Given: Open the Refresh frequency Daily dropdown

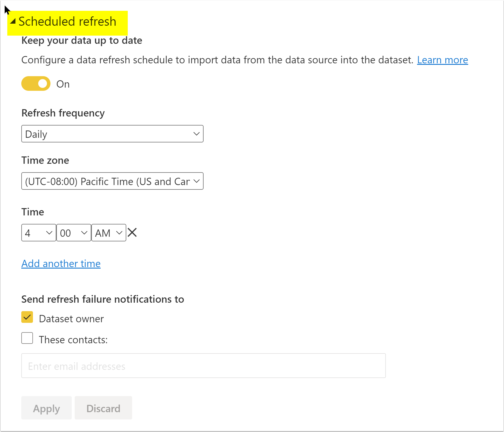Looking at the screenshot, I should (112, 134).
